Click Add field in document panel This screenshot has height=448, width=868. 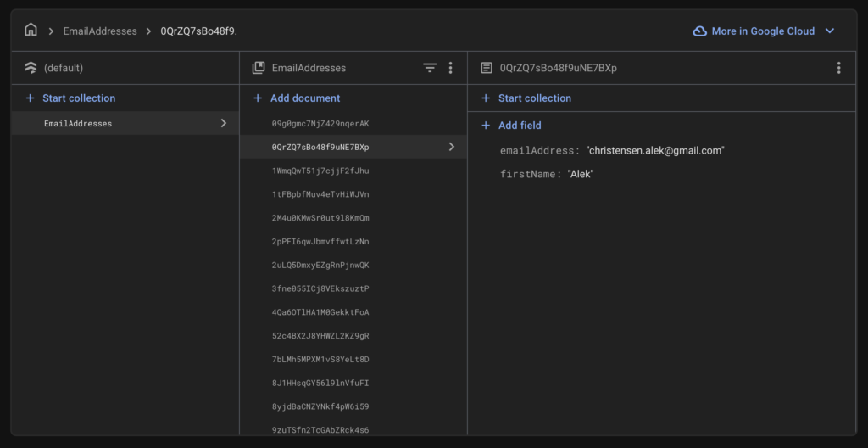520,126
